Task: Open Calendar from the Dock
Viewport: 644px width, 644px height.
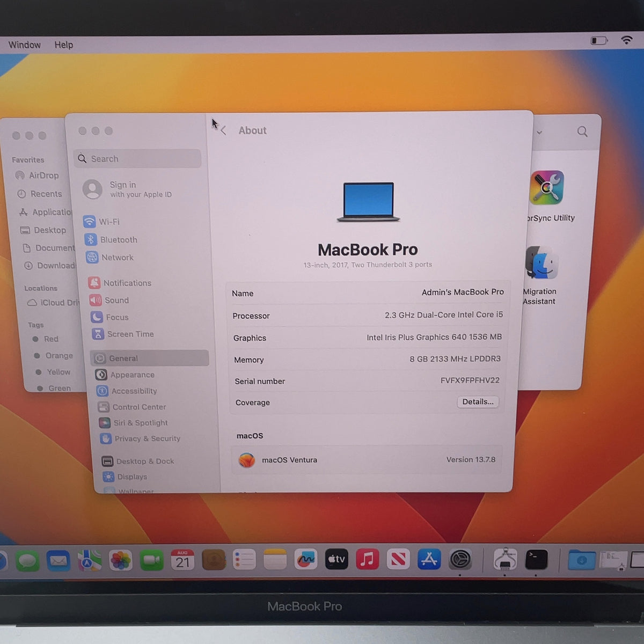Action: pyautogui.click(x=182, y=560)
